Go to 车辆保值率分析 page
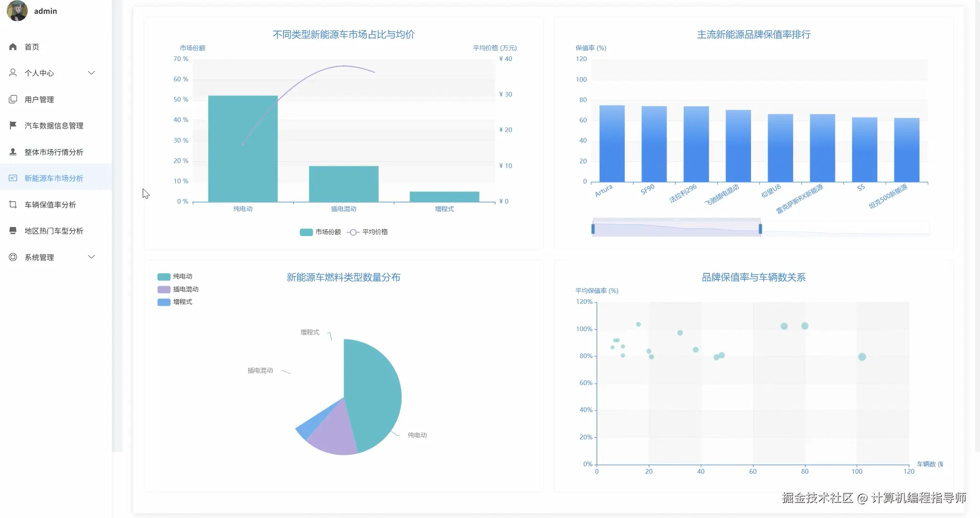Image resolution: width=980 pixels, height=518 pixels. click(x=50, y=205)
